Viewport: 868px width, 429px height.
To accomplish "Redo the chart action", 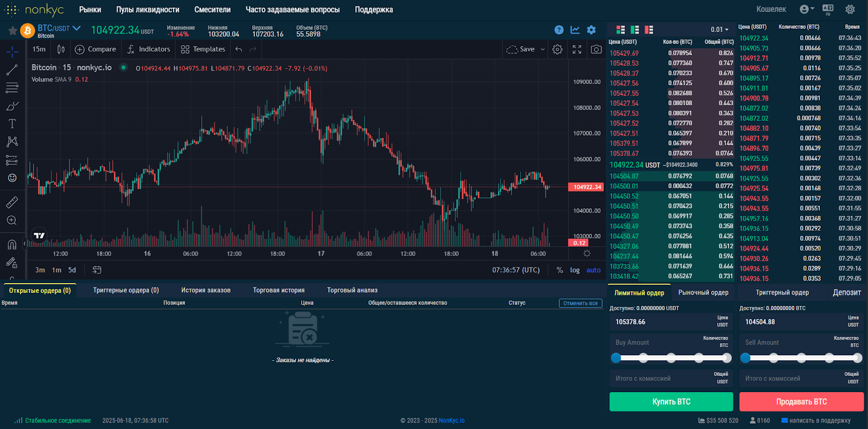I will pyautogui.click(x=253, y=49).
